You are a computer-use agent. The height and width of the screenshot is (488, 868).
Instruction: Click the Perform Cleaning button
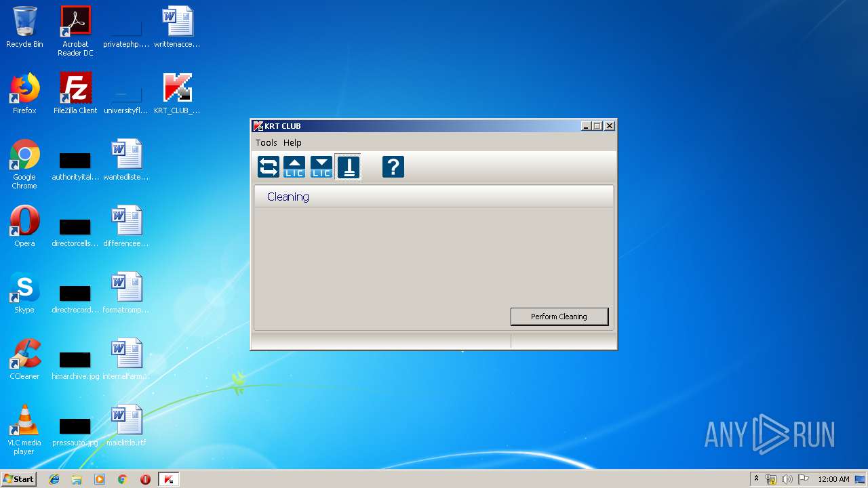click(x=559, y=317)
